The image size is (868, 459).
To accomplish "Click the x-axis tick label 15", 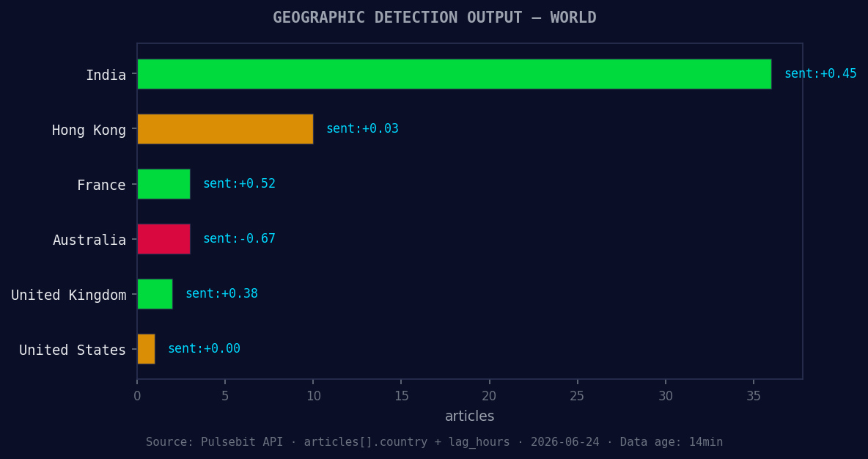I will 401,397.
